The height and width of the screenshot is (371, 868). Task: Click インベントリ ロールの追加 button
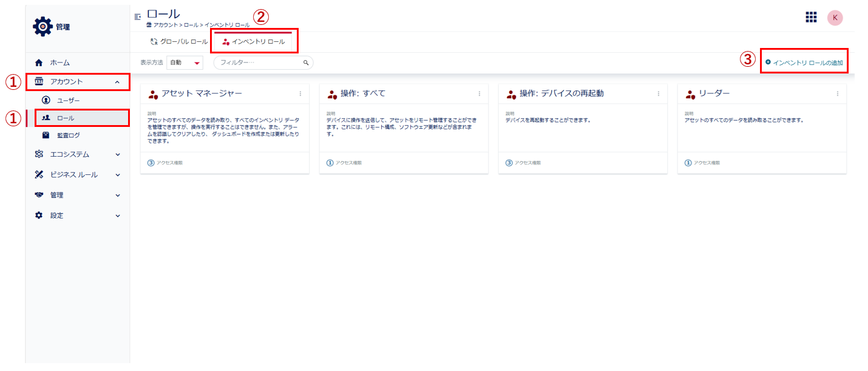(804, 63)
